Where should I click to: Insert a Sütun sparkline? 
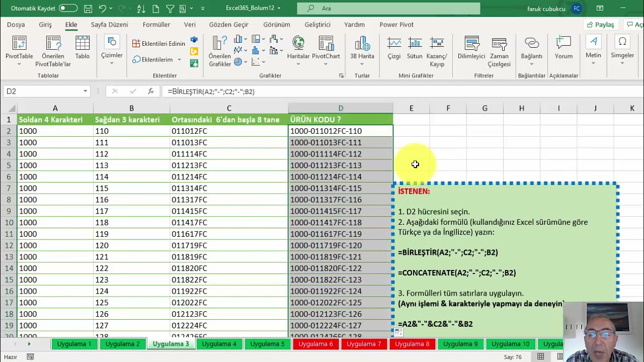(x=415, y=48)
